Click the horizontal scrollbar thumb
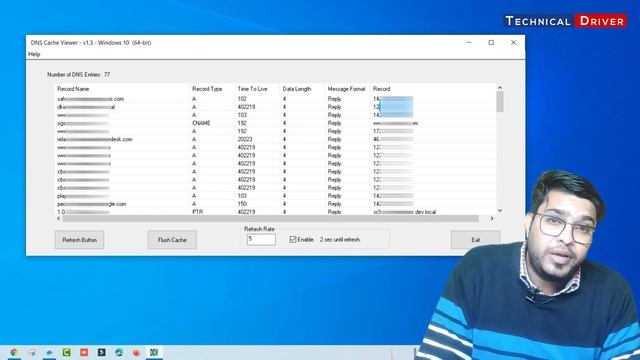The image size is (640, 360). pyautogui.click(x=270, y=218)
